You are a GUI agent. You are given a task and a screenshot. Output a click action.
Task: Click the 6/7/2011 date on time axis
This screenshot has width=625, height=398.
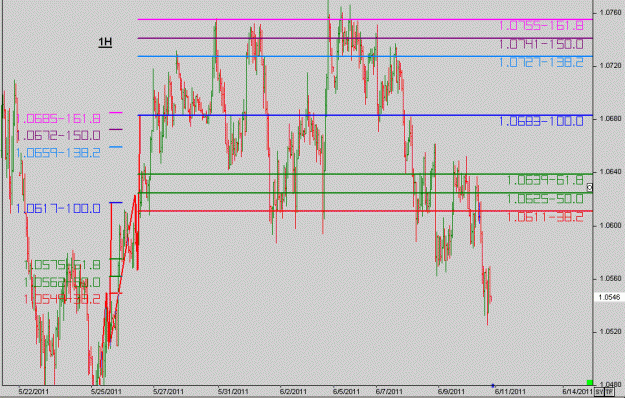(x=389, y=392)
